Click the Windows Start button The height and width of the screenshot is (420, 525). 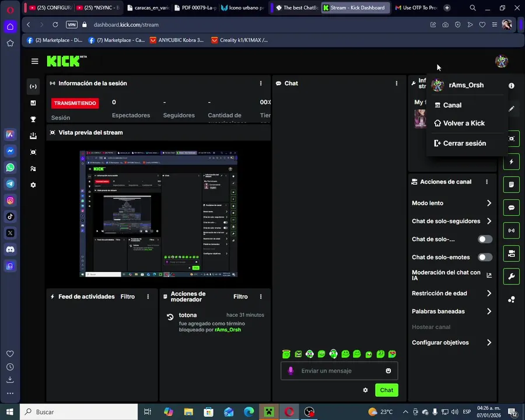(10, 412)
